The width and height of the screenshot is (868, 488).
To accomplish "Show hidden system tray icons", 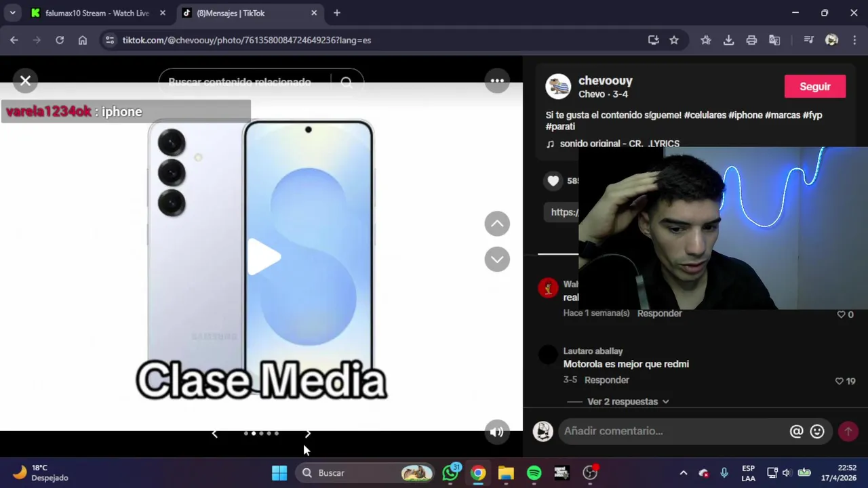I will click(x=684, y=472).
